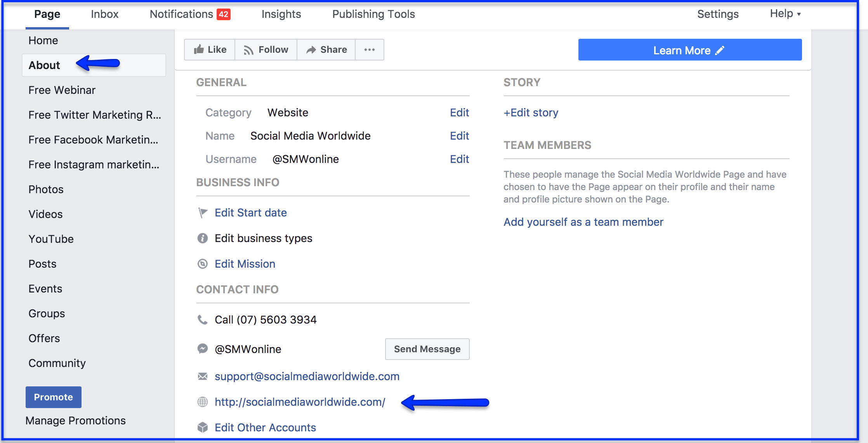Expand the Help dropdown menu
Screen dimensions: 868x443
785,14
